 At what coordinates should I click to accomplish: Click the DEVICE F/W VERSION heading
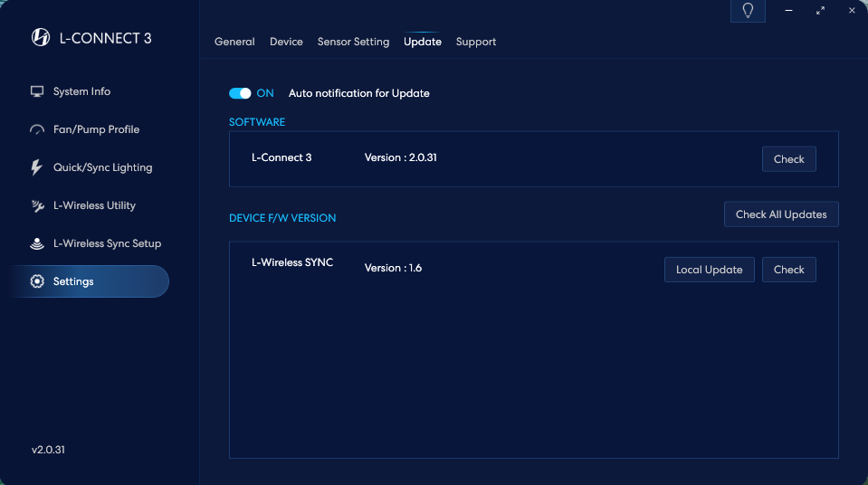282,218
